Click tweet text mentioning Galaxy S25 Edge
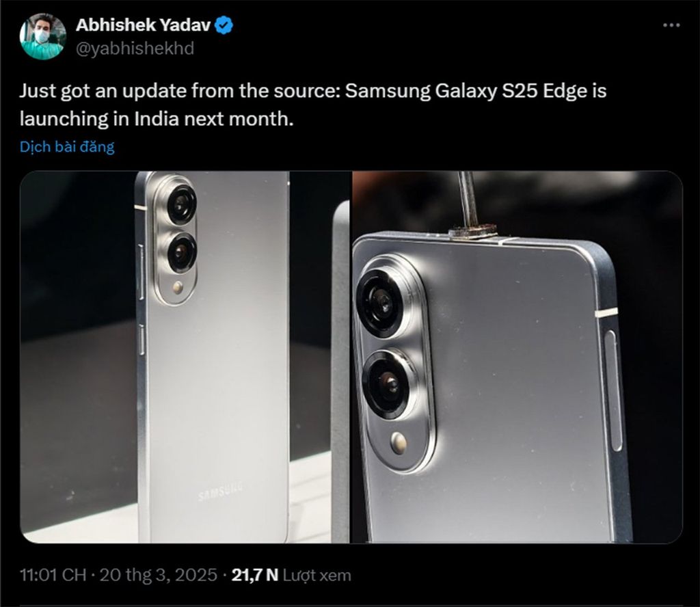Image resolution: width=700 pixels, height=607 pixels. click(312, 91)
